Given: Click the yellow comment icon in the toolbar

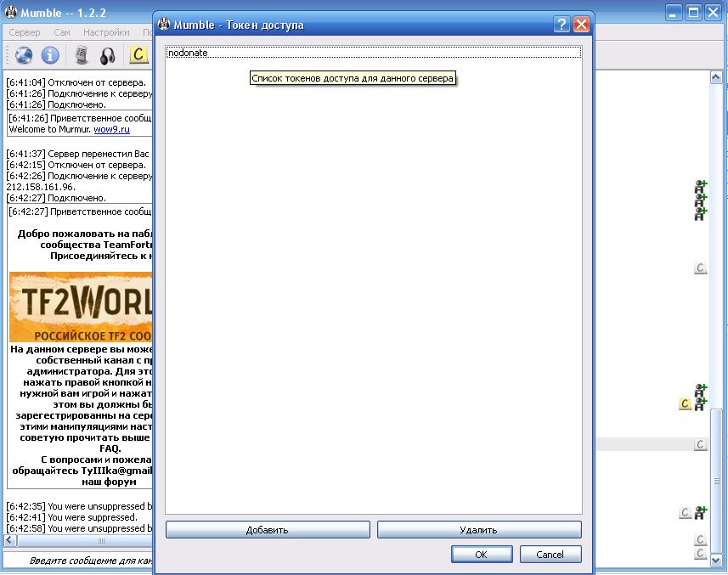Looking at the screenshot, I should (x=138, y=54).
